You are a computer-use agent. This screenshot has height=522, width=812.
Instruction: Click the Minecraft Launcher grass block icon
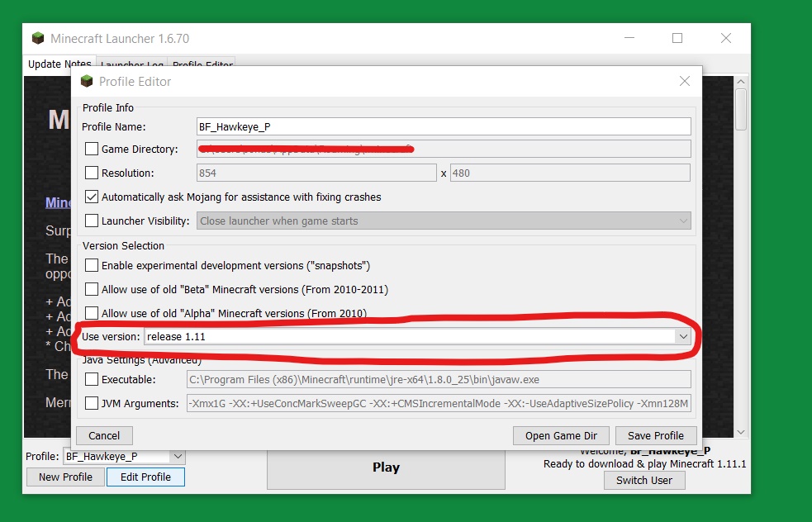coord(38,38)
